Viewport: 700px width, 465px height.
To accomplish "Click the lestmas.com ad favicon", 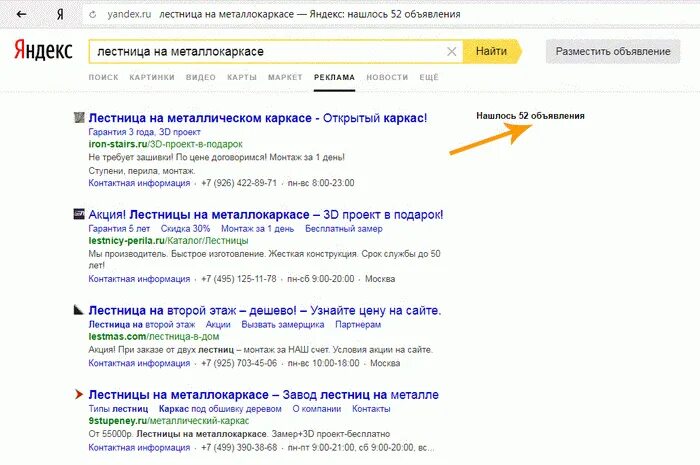I will (x=79, y=310).
